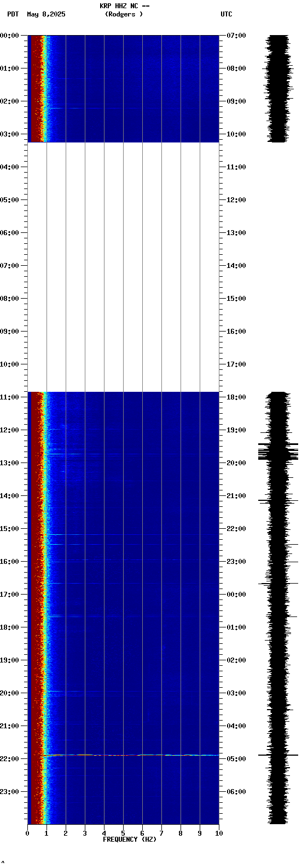Pick the 10:00 label on the UTC axis

[x=236, y=134]
